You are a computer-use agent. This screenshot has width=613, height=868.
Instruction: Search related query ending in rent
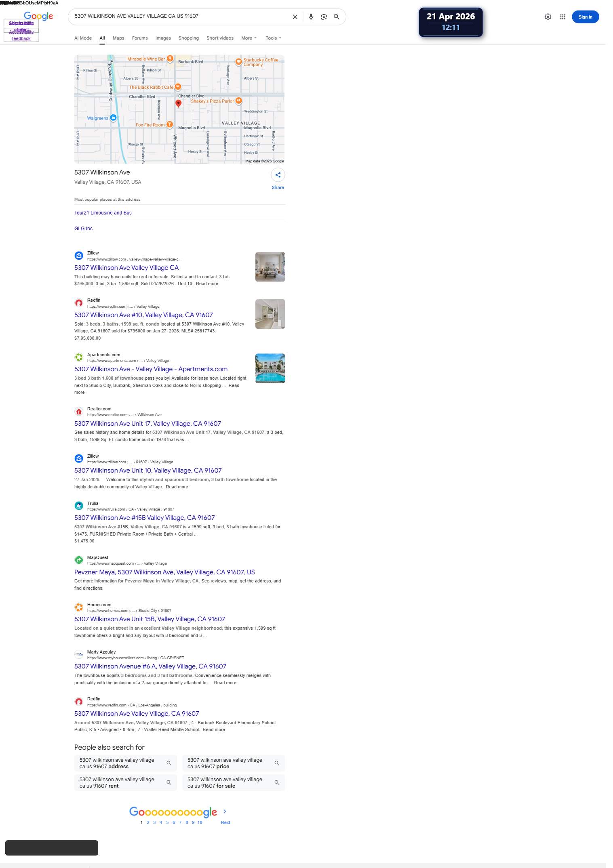click(126, 783)
